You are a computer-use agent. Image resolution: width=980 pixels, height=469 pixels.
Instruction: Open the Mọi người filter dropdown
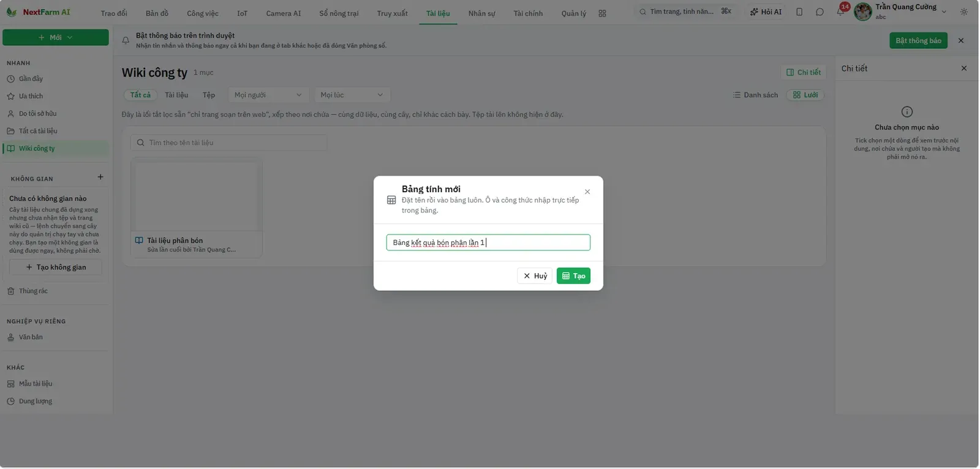[x=268, y=95]
